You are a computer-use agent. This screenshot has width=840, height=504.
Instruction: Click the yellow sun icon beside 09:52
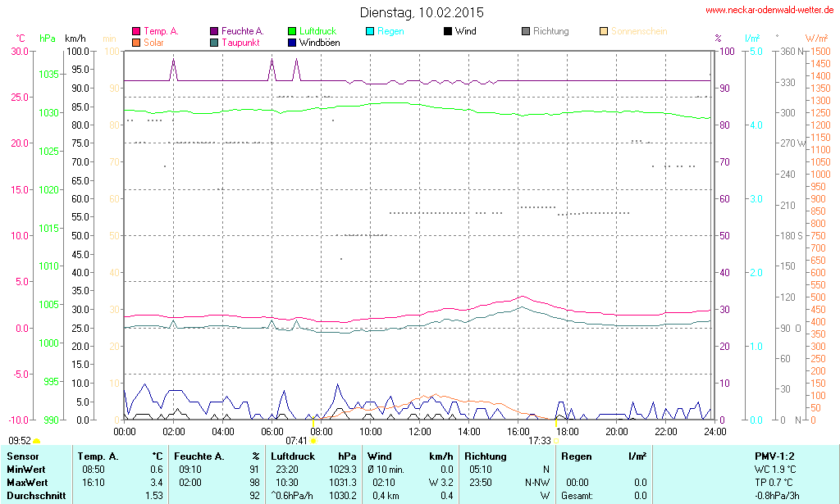36,442
